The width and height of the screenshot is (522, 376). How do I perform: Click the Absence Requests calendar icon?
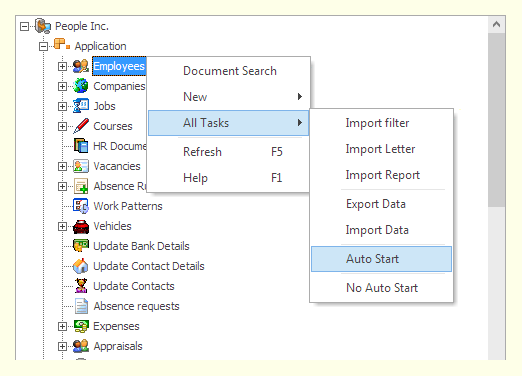pyautogui.click(x=81, y=186)
